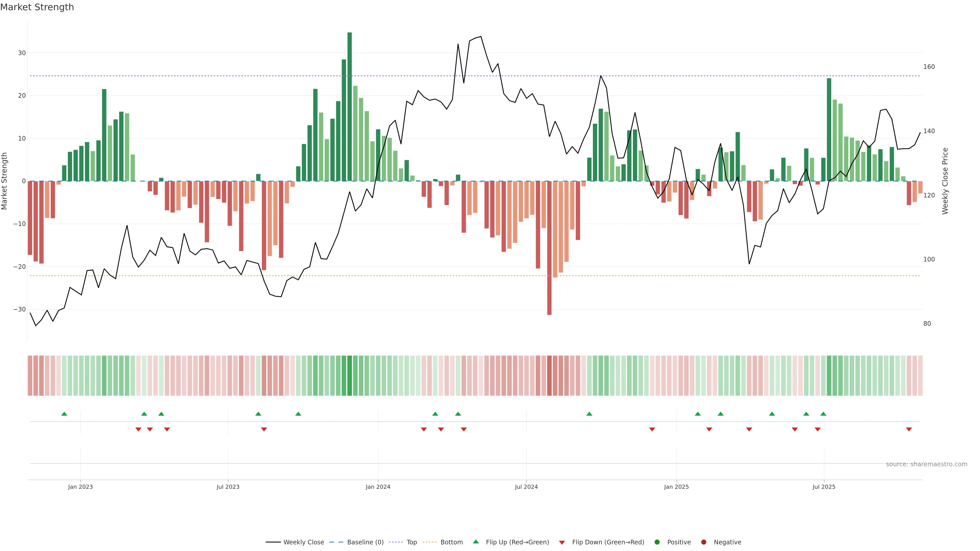
Task: Click the red Flip Down legend triangle icon
Action: pos(562,542)
